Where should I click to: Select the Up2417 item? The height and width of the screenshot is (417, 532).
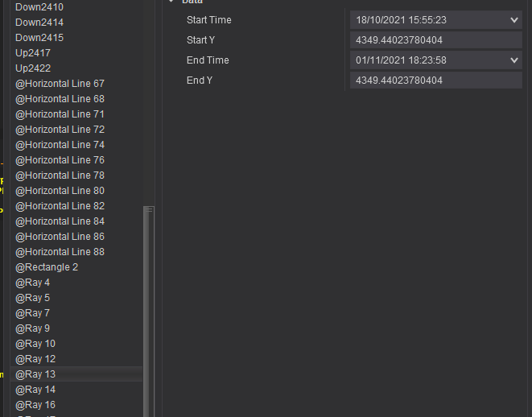click(33, 53)
